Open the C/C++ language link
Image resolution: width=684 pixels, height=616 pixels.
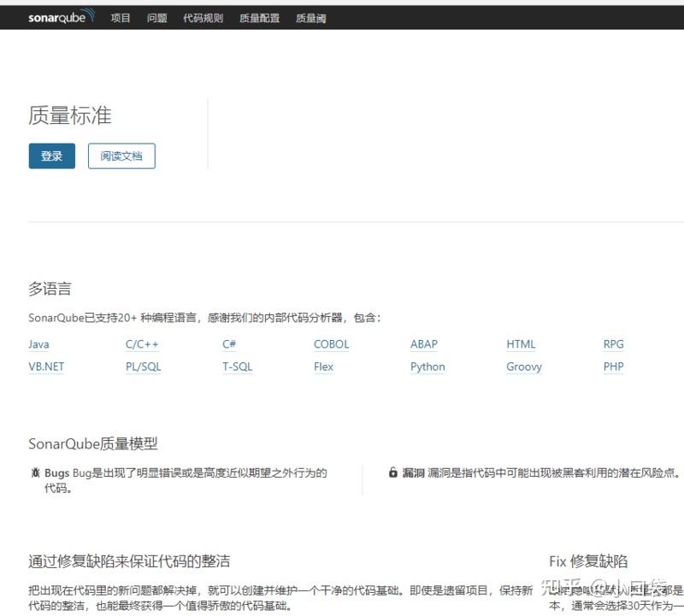142,344
